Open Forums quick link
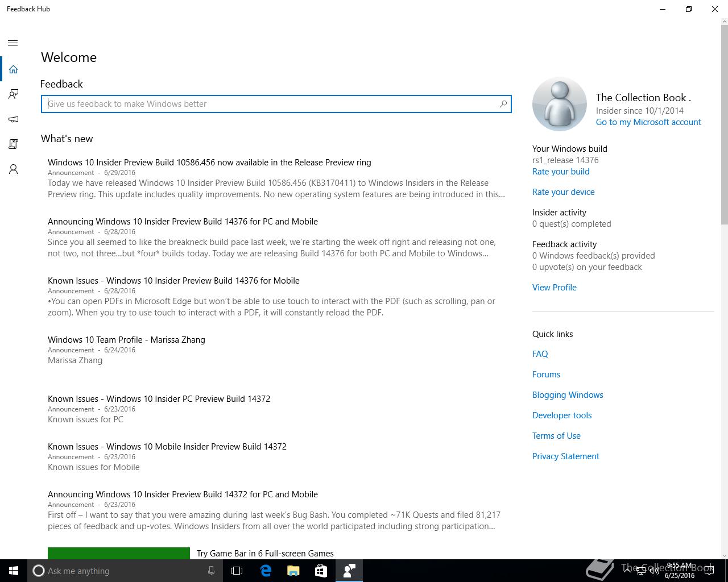This screenshot has width=728, height=582. tap(546, 375)
